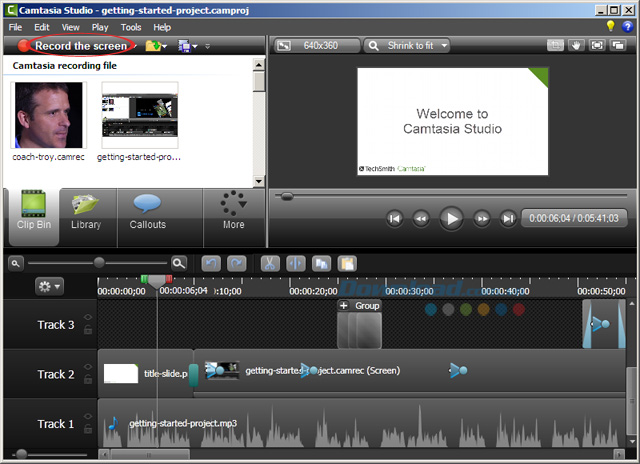The width and height of the screenshot is (640, 464).
Task: Jump to previous clip button
Action: coord(395,219)
